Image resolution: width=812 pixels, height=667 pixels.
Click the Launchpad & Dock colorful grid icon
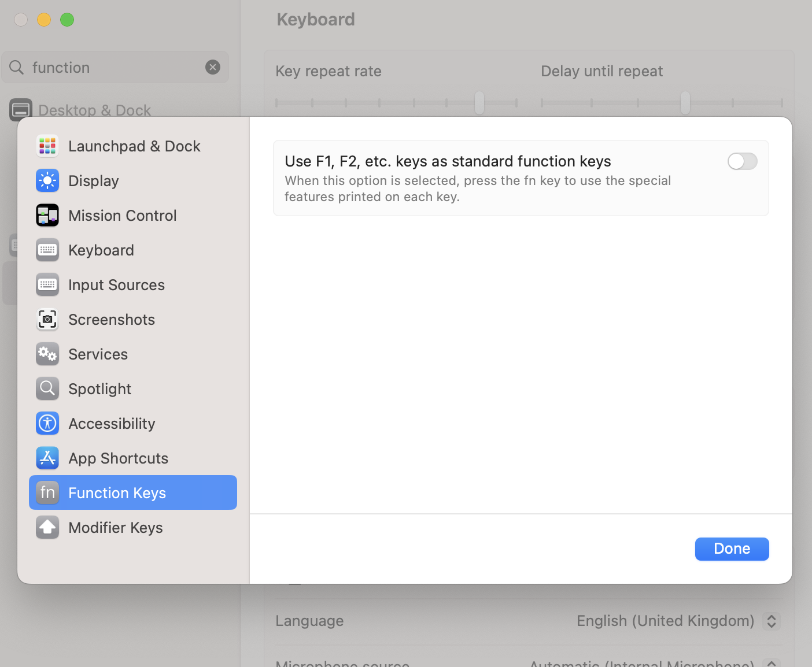click(x=47, y=146)
